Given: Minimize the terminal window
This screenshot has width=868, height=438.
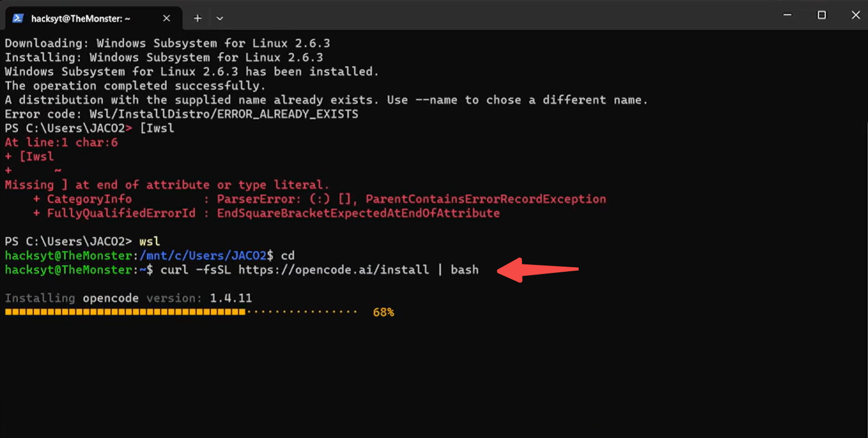Looking at the screenshot, I should coord(787,15).
